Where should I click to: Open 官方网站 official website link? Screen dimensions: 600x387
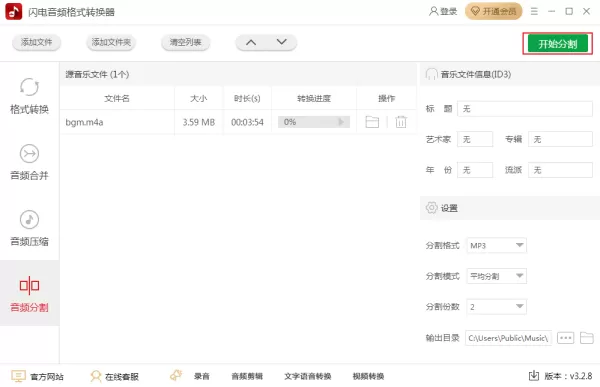[38, 376]
